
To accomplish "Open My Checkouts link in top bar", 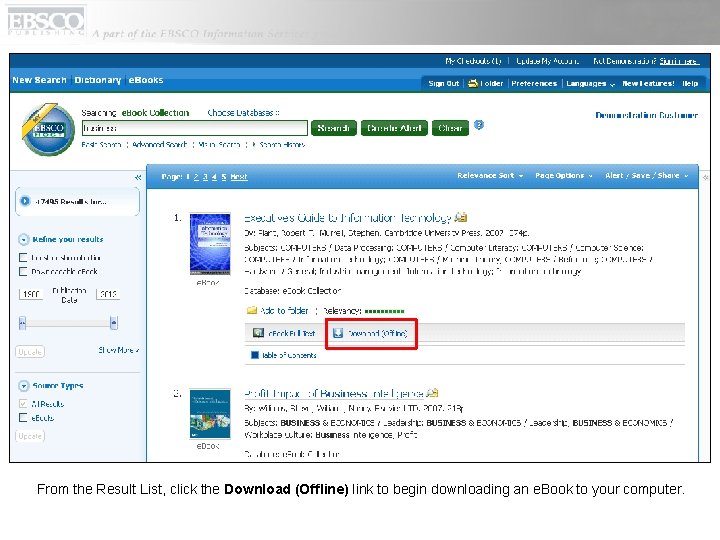I will point(473,61).
